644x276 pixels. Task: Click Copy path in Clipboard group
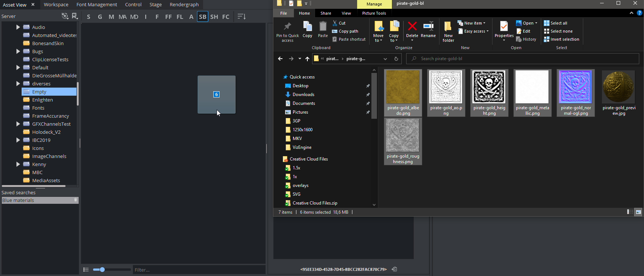pos(348,31)
